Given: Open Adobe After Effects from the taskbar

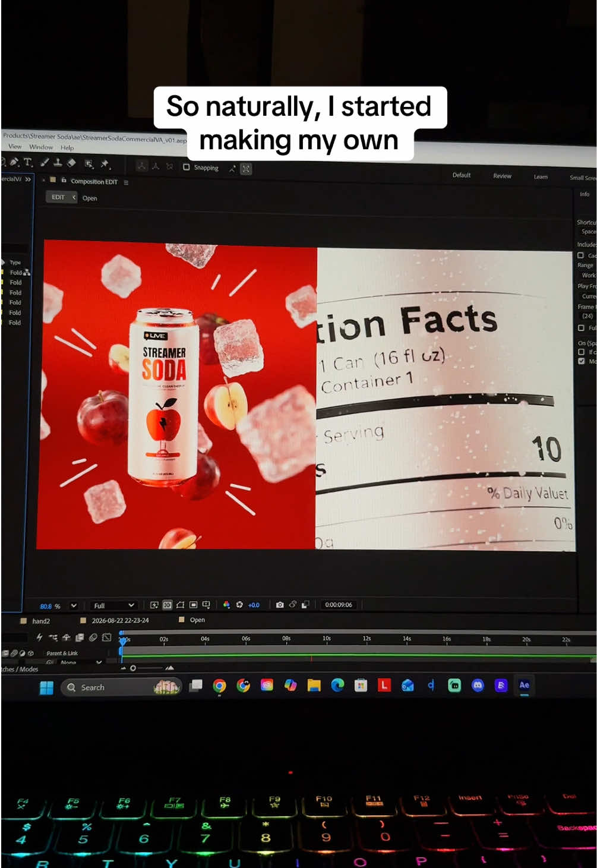Looking at the screenshot, I should (524, 685).
